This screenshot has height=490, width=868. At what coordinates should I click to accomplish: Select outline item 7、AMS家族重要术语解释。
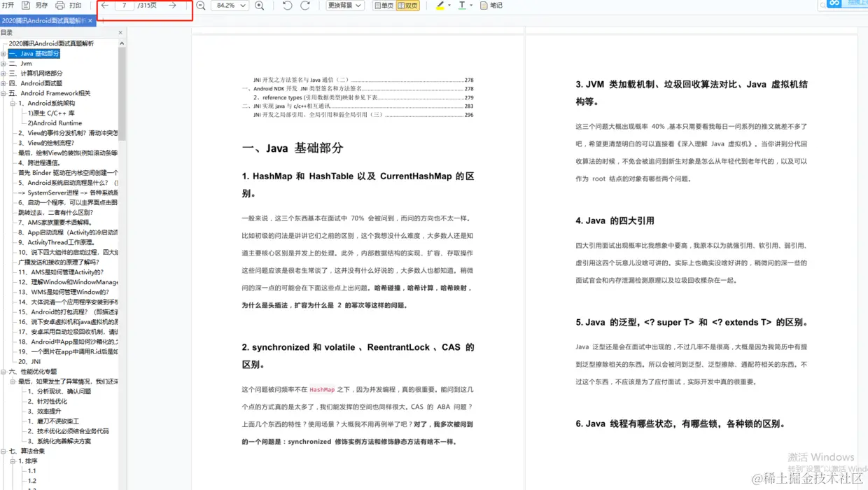tap(55, 223)
